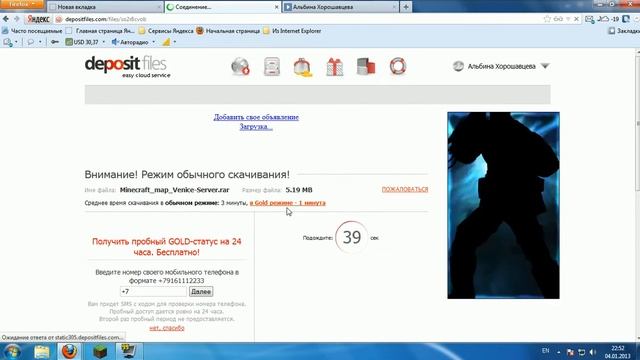Open Сервисы Яндекса bookmarks folder
Screen dimensions: 640x360
coord(166,31)
